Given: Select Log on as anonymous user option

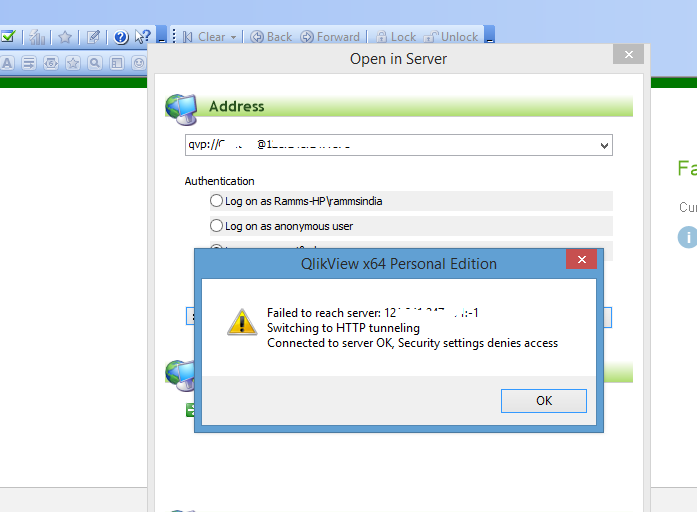Looking at the screenshot, I should [x=217, y=226].
